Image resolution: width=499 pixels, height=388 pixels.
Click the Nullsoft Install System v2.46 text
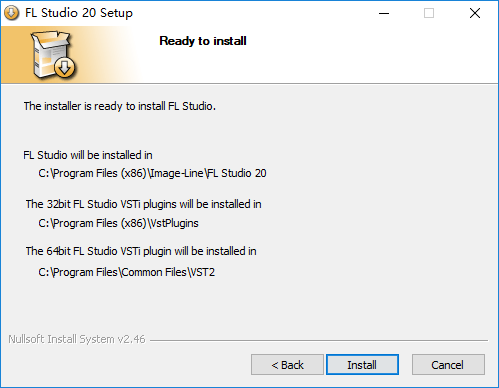77,339
